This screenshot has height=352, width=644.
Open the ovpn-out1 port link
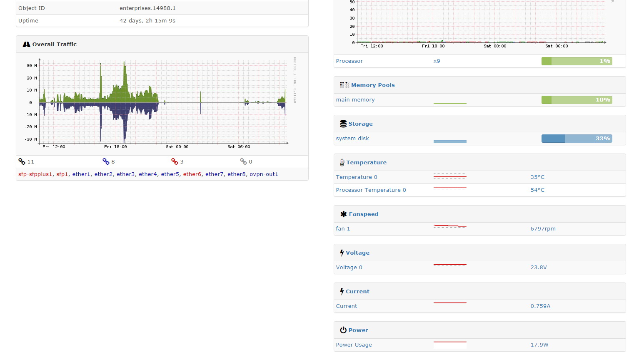264,174
